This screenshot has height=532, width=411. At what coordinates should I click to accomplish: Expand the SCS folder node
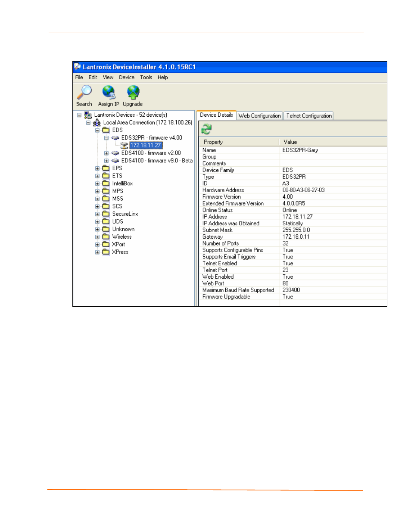point(97,206)
